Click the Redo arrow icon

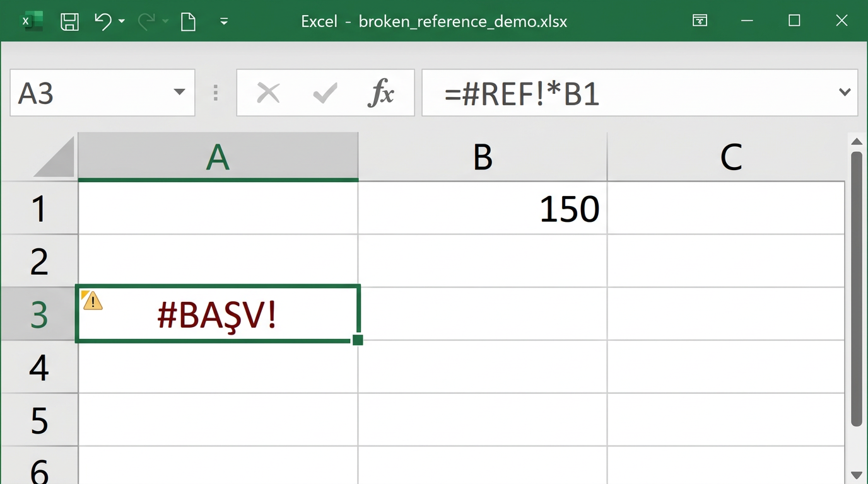click(146, 21)
